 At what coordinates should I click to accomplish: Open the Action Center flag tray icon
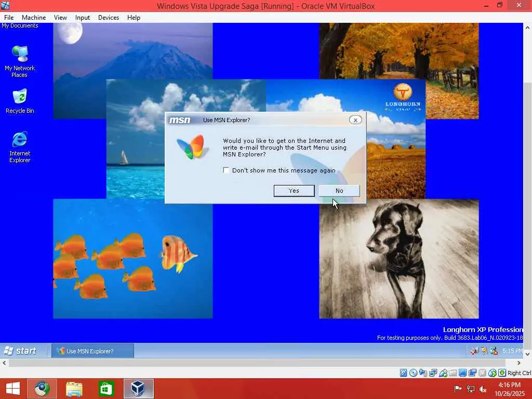click(458, 389)
